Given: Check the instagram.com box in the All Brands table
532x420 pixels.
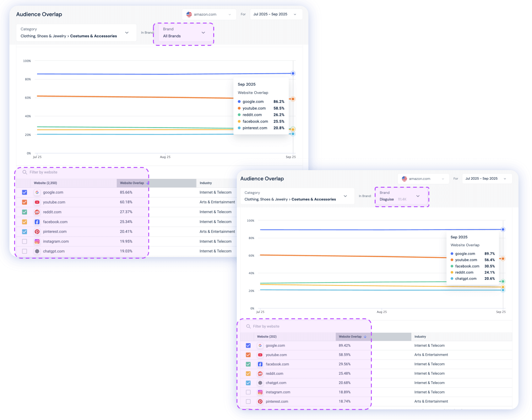Looking at the screenshot, I should click(24, 241).
